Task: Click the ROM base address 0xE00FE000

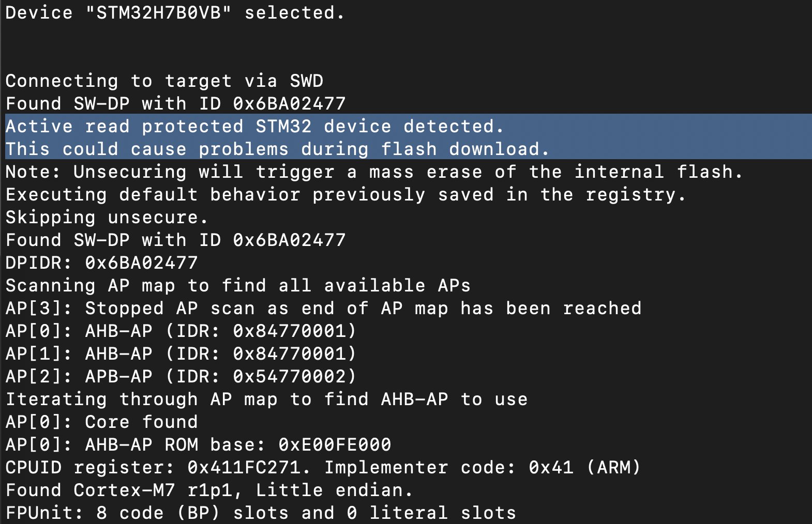Action: tap(335, 445)
